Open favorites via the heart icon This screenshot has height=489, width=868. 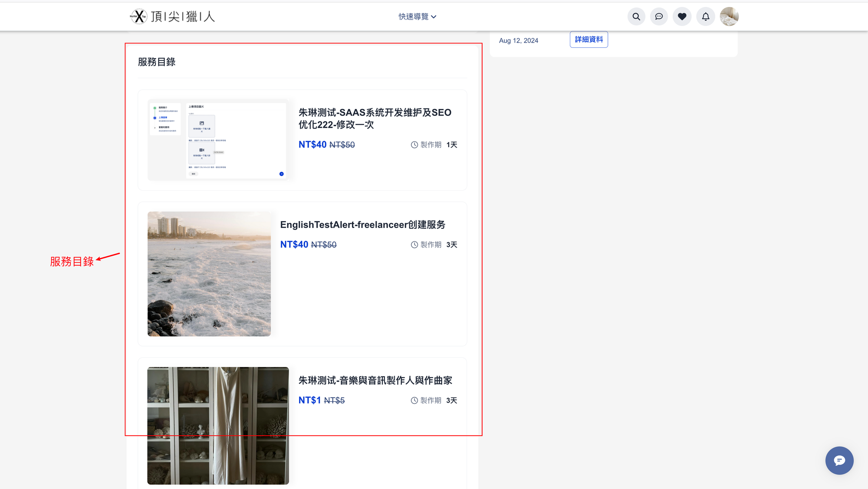coord(682,17)
